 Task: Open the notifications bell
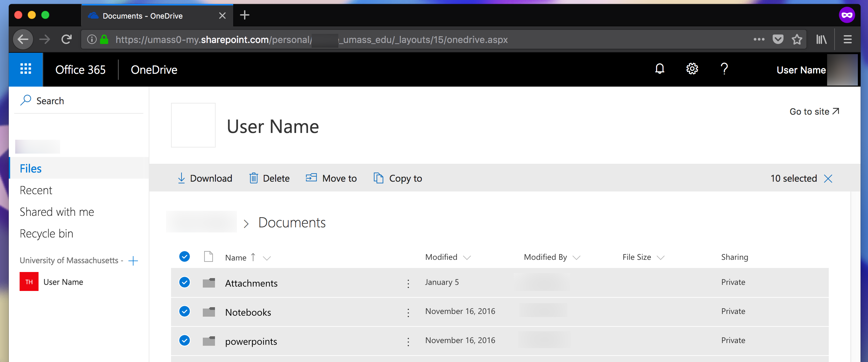(x=659, y=69)
